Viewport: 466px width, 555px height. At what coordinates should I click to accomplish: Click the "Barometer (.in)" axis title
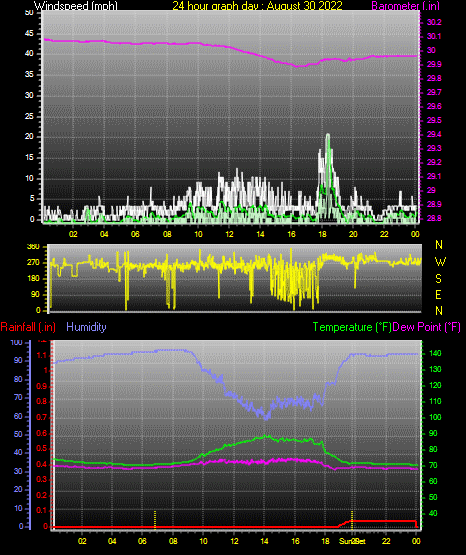[x=405, y=6]
